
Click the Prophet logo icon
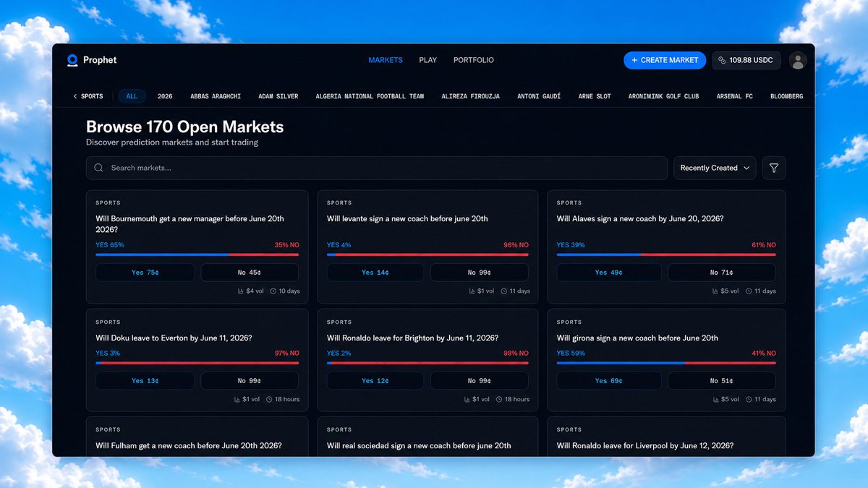click(x=72, y=60)
